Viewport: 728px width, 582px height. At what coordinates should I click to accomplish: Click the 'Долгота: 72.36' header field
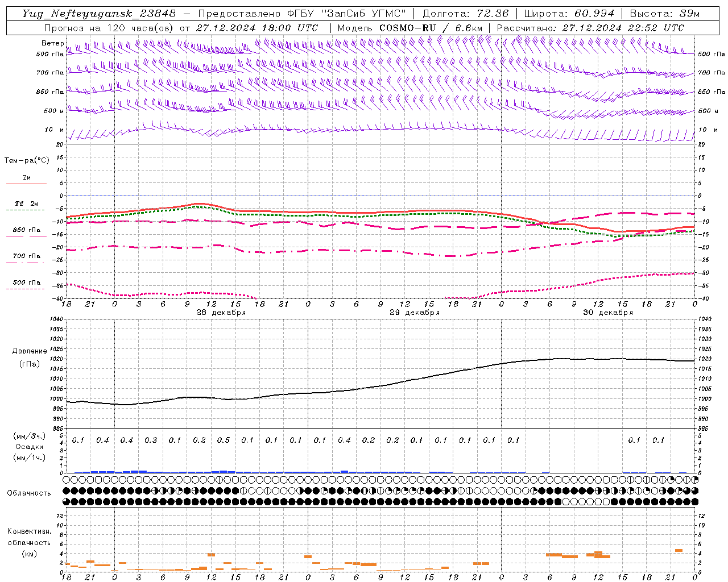466,14
